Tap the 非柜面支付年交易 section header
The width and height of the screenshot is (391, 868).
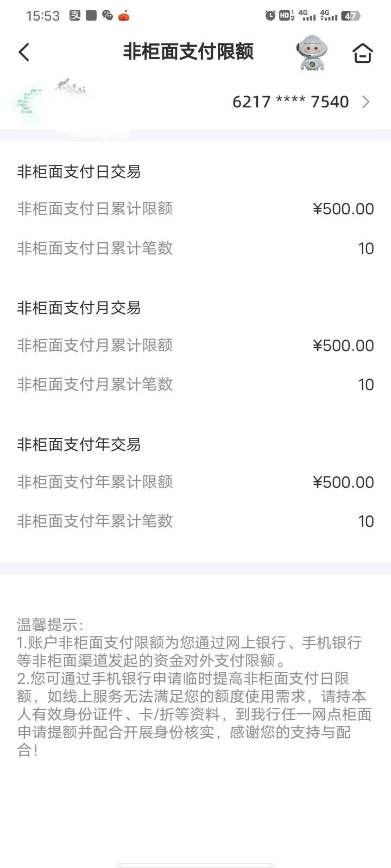coord(79,445)
